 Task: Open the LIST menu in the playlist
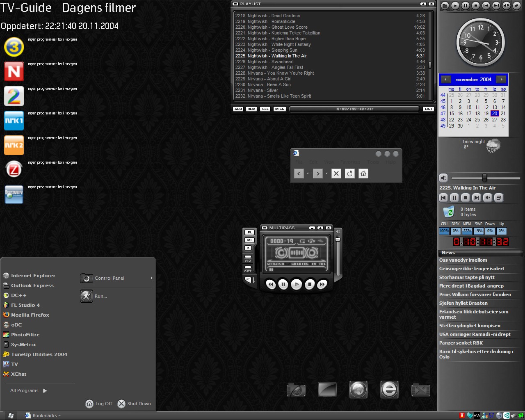coord(428,109)
